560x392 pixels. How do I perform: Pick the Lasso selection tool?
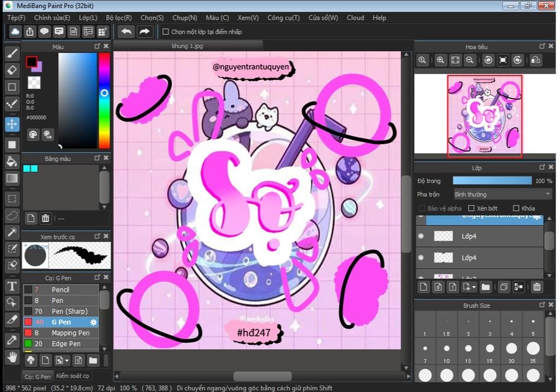click(12, 215)
